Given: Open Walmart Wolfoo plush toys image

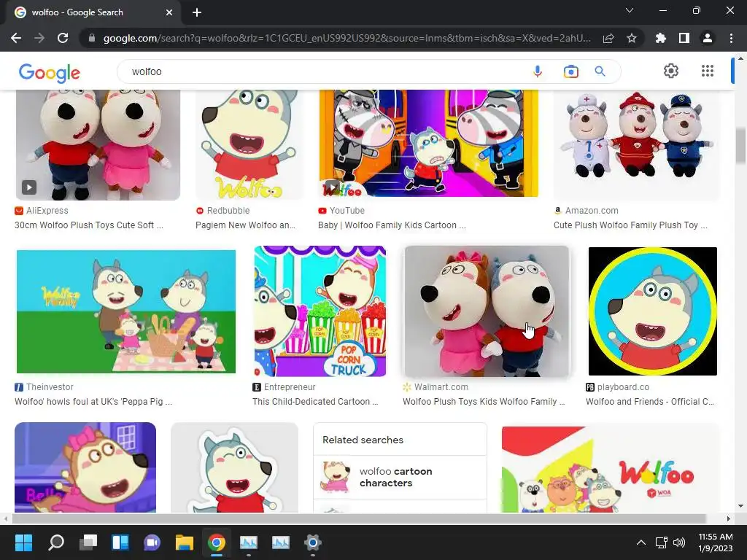Looking at the screenshot, I should pos(487,311).
